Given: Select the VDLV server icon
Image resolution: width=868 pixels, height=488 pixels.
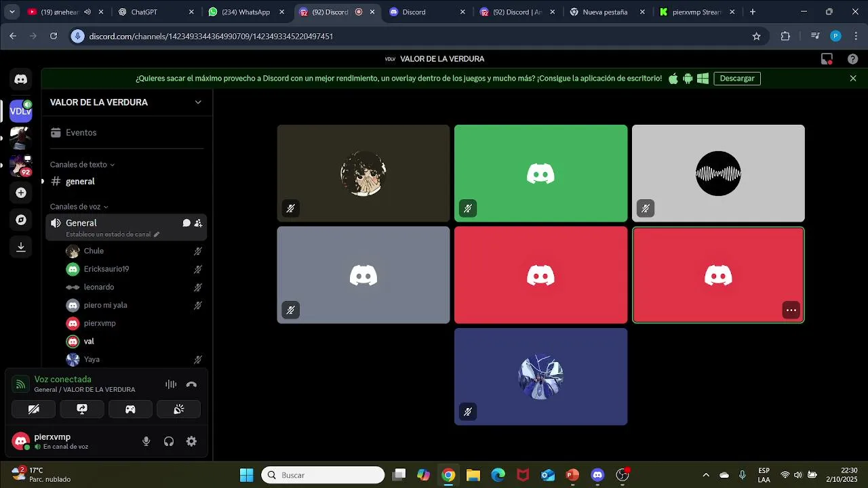Looking at the screenshot, I should [21, 110].
